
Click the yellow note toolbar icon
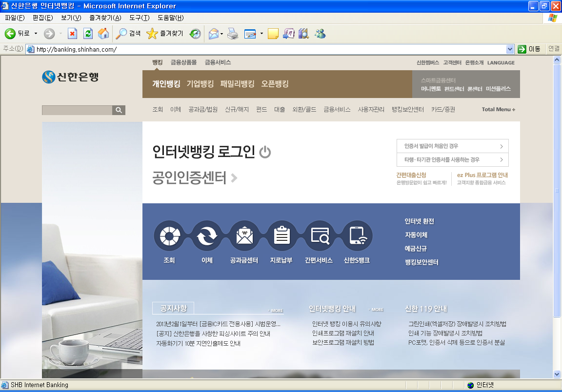pos(273,34)
